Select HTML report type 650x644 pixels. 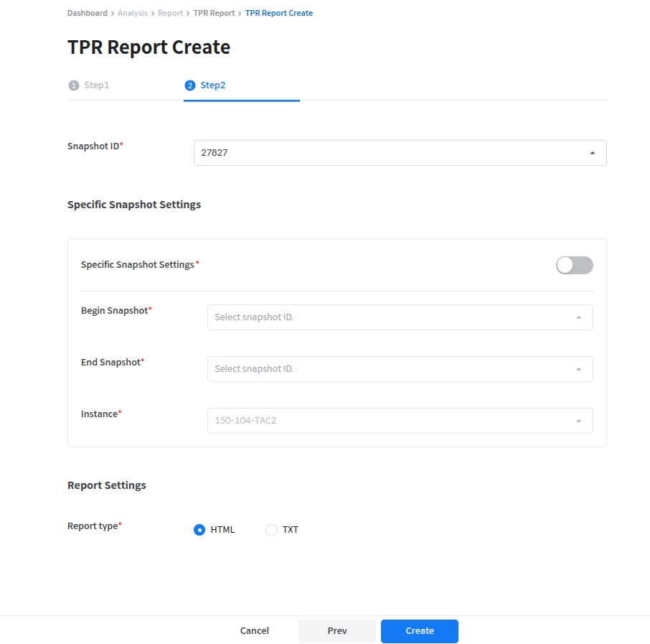click(x=200, y=530)
